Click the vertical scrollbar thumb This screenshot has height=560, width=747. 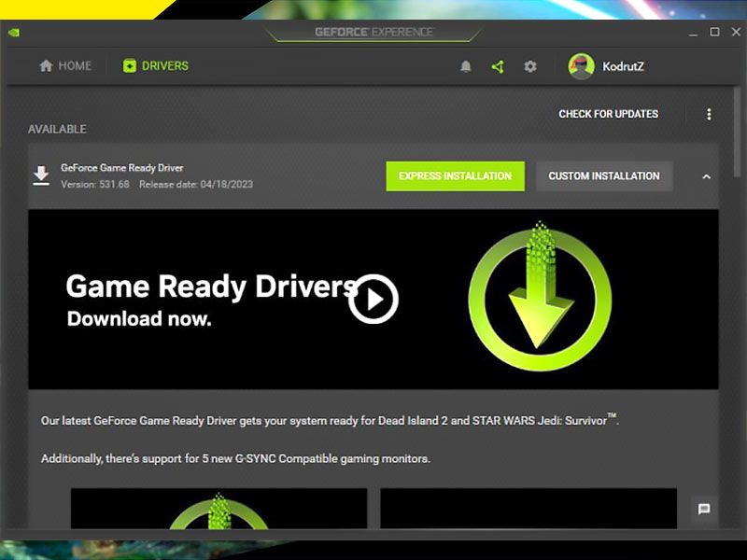[x=737, y=131]
